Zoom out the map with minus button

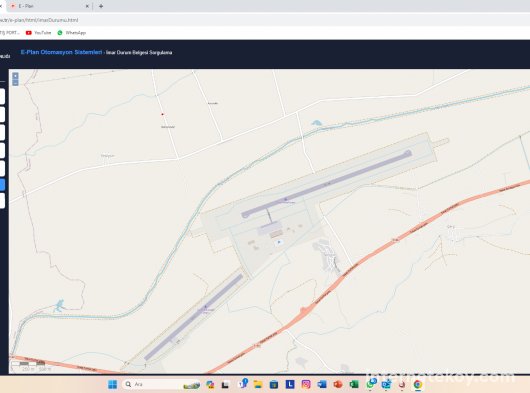(x=15, y=82)
